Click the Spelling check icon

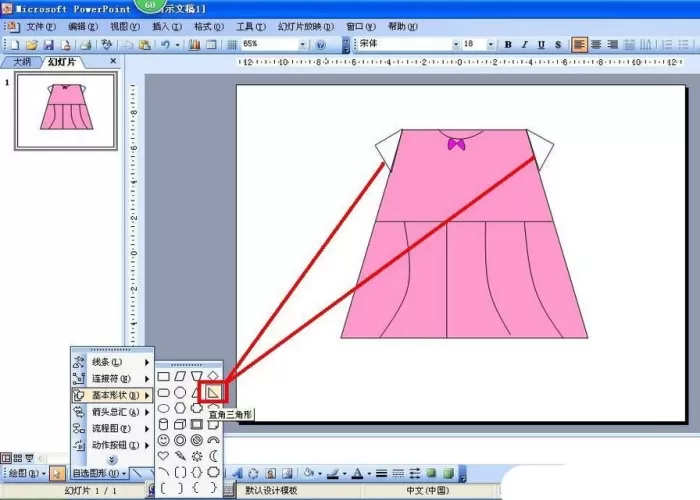click(x=106, y=45)
